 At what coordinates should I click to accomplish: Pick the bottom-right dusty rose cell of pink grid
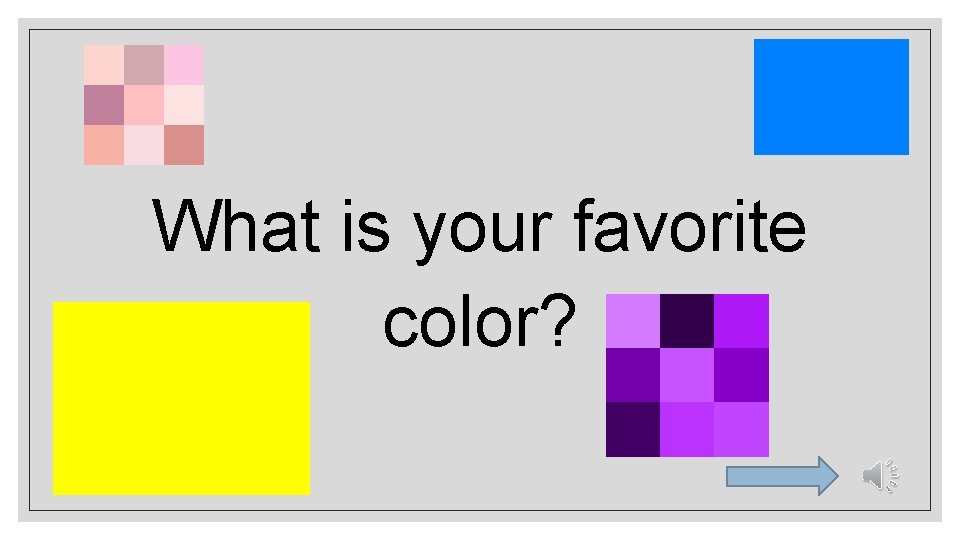coord(184,145)
